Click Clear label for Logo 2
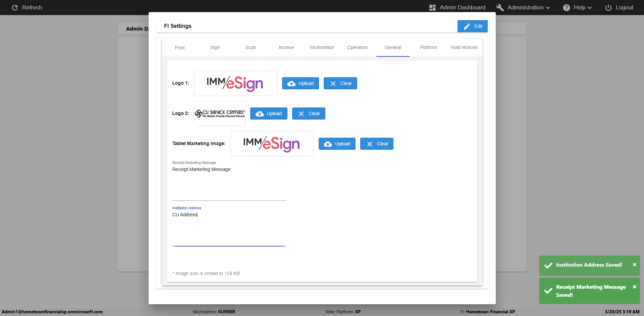Screen dimensions: 644x316 click(x=314, y=114)
